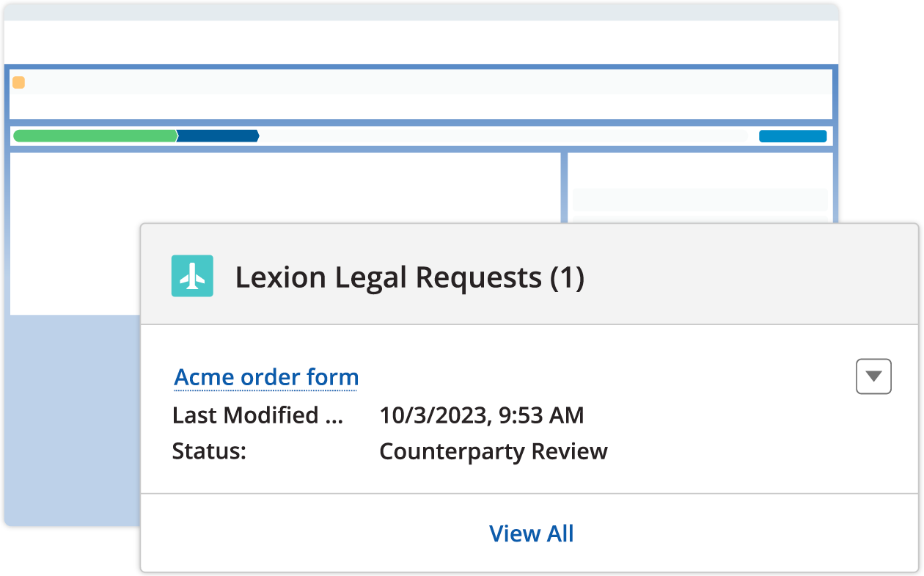Screen dimensions: 924x576
Task: Open the Acme order form record
Action: pyautogui.click(x=265, y=376)
